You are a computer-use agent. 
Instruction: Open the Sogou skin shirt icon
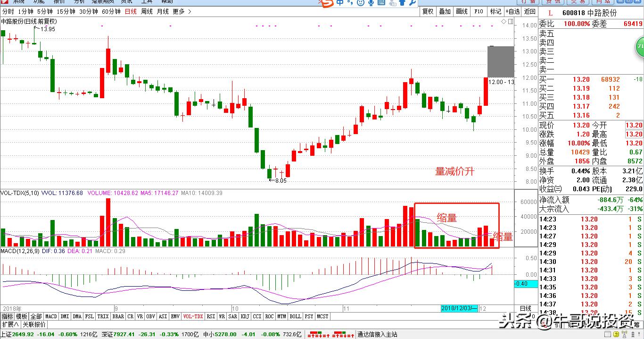pyautogui.click(x=402, y=3)
